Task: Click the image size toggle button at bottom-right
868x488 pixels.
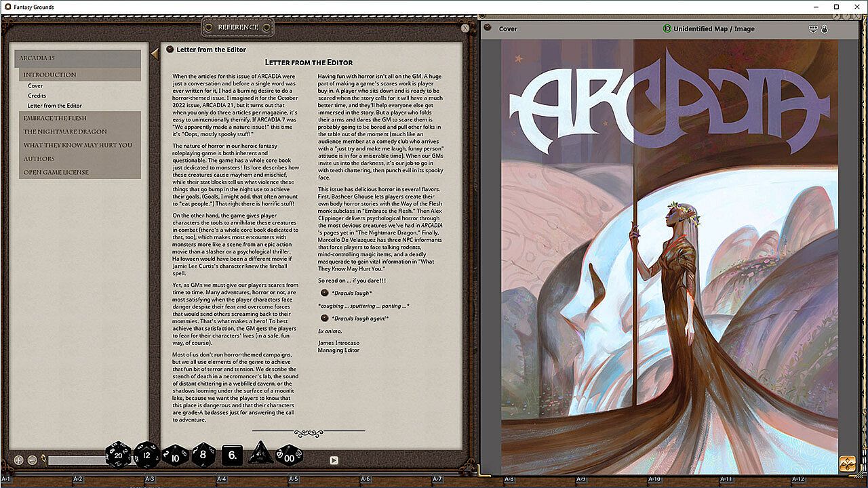Action: click(847, 463)
